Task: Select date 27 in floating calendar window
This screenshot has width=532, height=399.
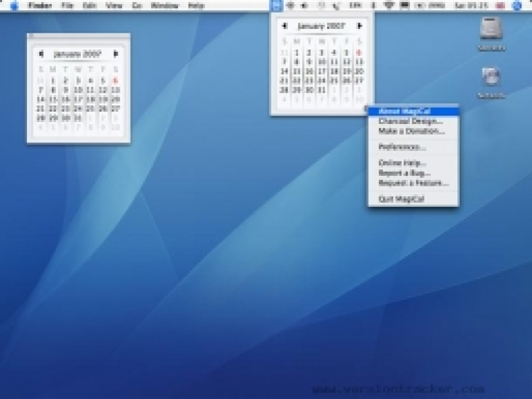Action: coord(116,108)
